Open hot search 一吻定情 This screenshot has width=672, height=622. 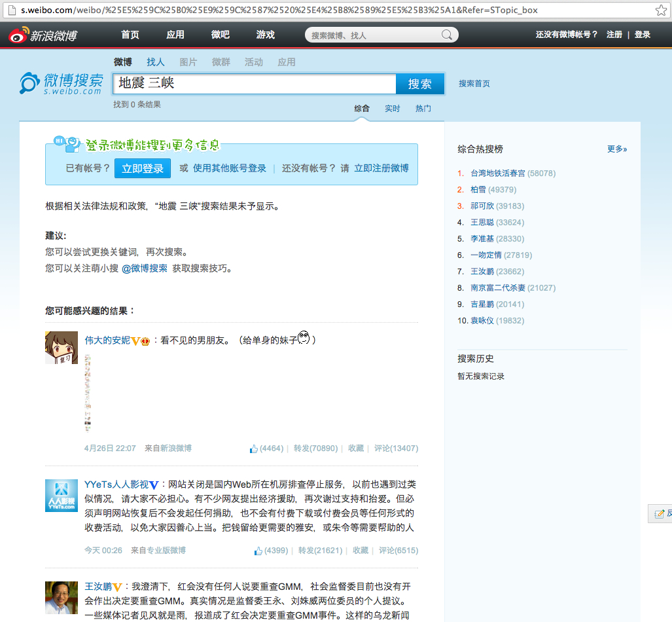point(486,255)
